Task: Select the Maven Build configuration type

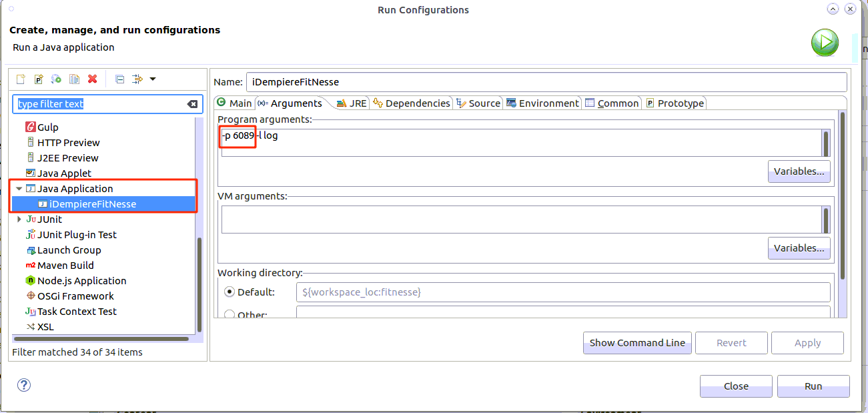Action: click(65, 266)
